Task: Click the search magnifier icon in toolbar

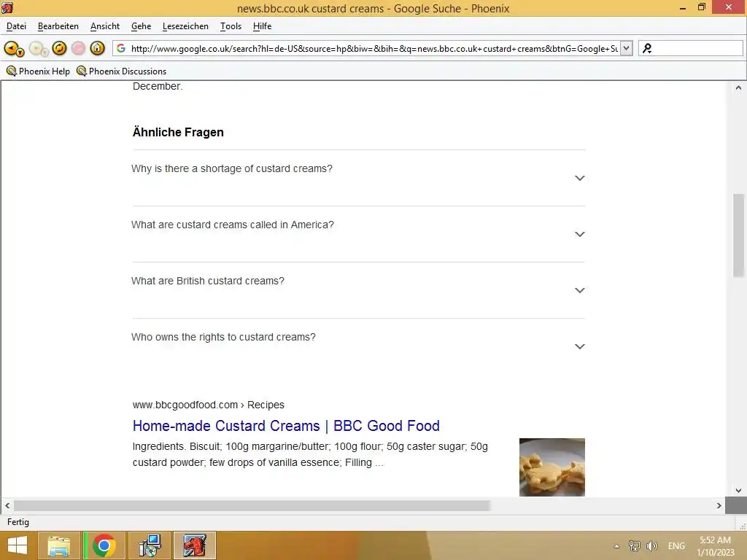Action: pos(647,49)
